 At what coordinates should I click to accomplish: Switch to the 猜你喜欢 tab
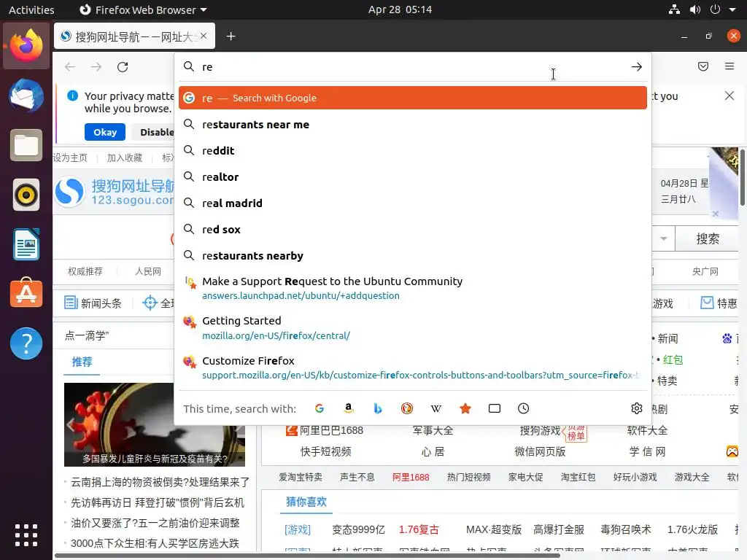tap(306, 502)
